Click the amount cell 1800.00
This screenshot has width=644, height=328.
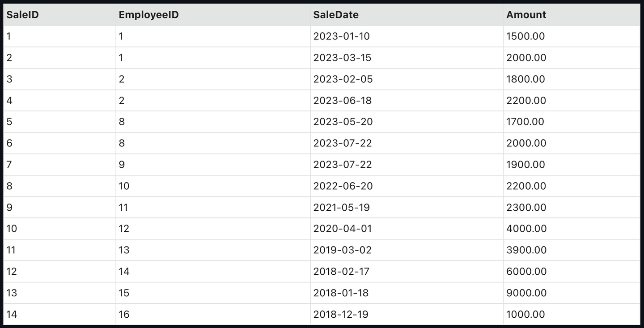point(525,79)
